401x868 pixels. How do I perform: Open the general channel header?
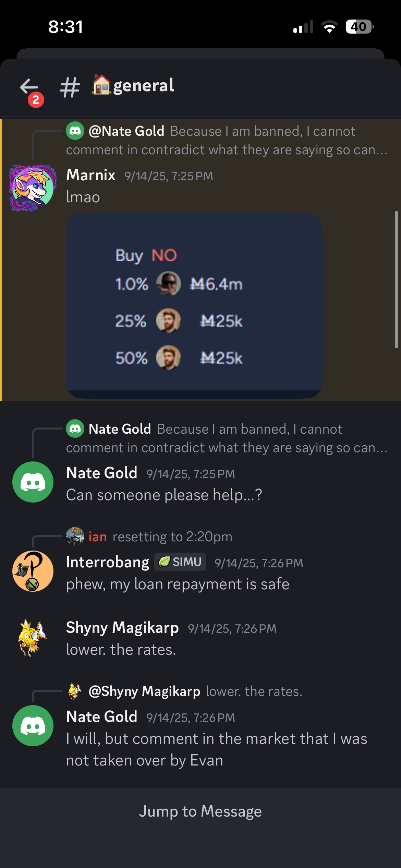coord(143,86)
